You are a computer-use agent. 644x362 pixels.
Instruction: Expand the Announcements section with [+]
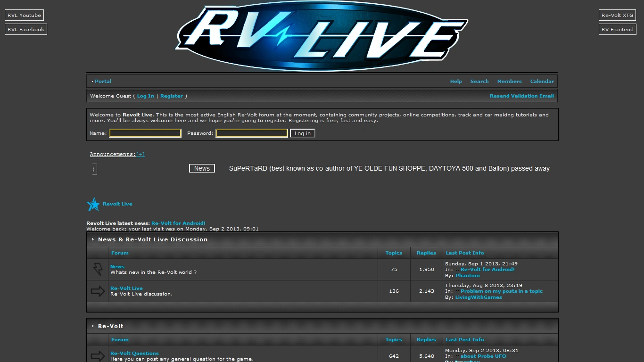point(140,154)
